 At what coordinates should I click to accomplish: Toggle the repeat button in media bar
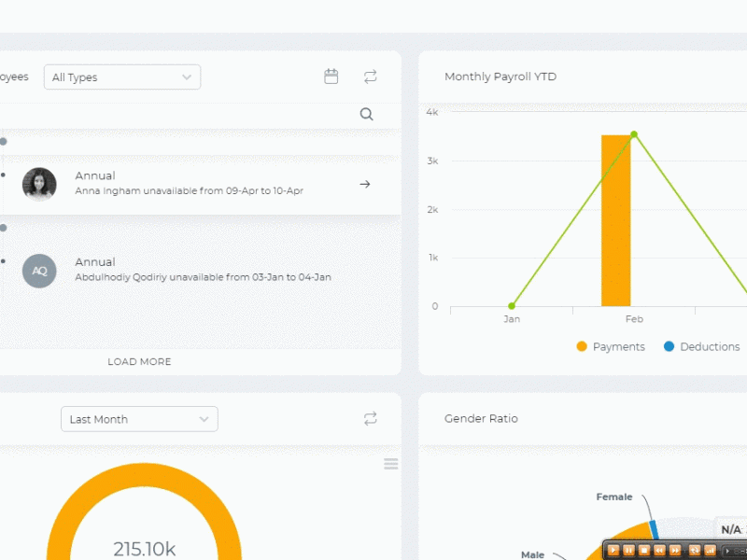(694, 551)
